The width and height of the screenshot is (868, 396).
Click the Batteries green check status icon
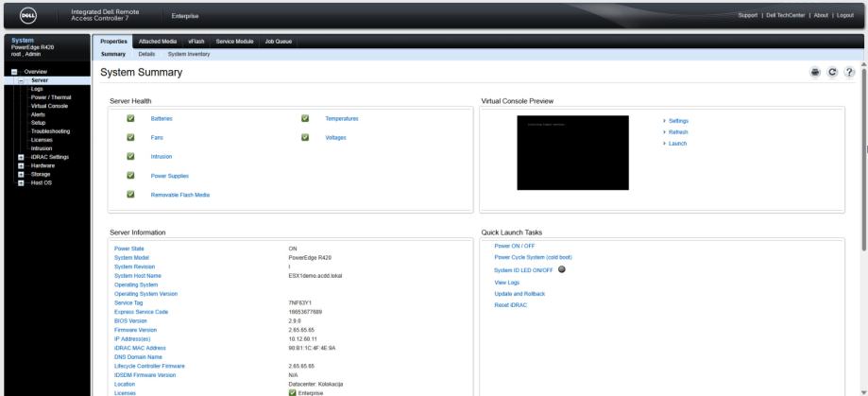[130, 118]
